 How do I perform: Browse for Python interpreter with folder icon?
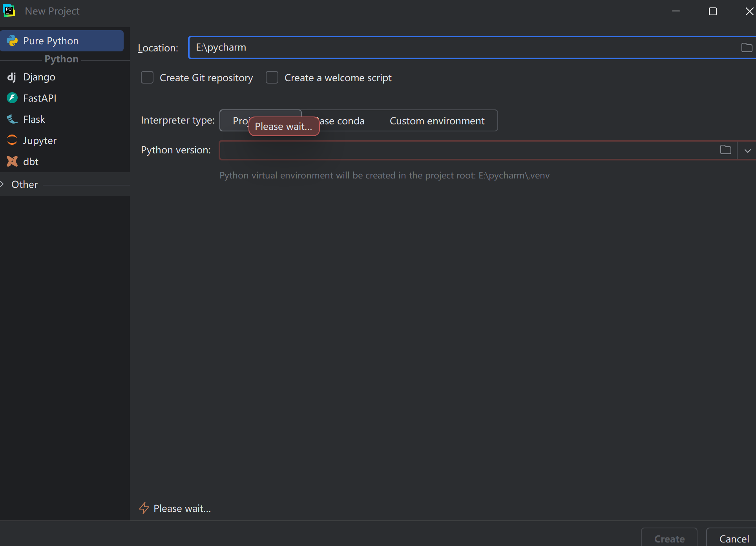coord(725,150)
